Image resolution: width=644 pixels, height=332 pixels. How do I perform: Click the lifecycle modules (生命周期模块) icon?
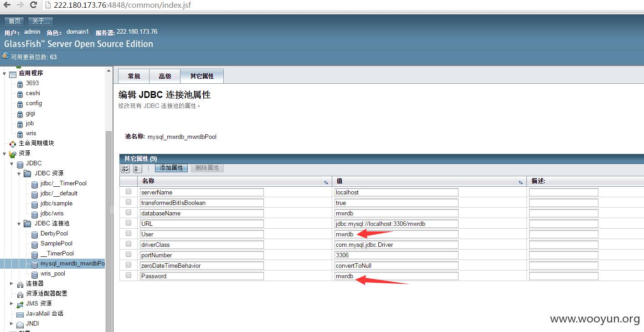pos(13,144)
